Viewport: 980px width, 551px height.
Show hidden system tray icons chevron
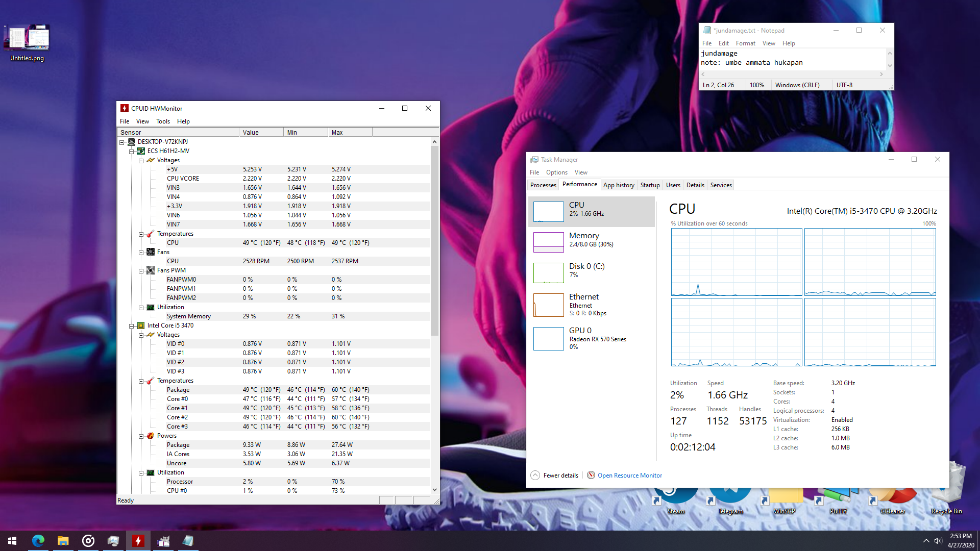tap(926, 541)
